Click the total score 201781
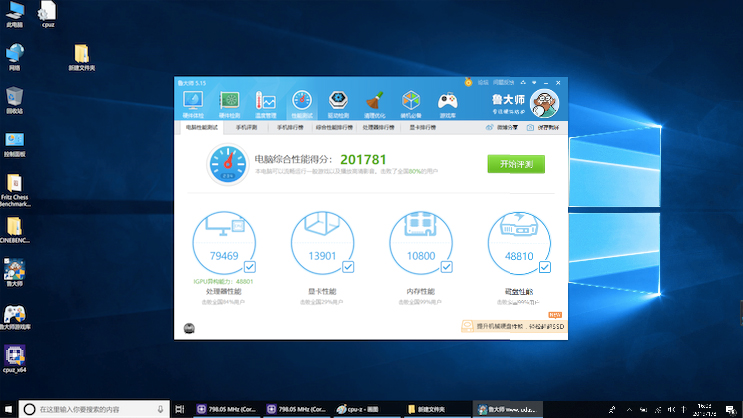This screenshot has height=418, width=743. point(363,160)
